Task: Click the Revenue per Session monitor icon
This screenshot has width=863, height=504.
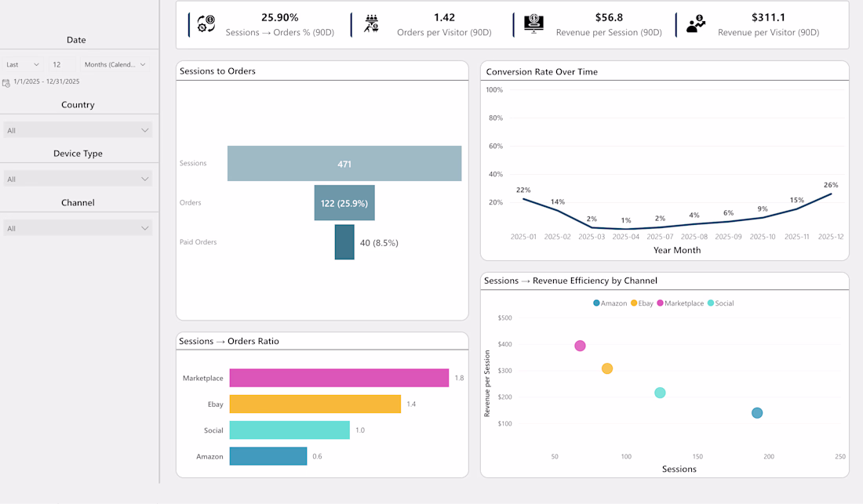Action: click(x=533, y=24)
